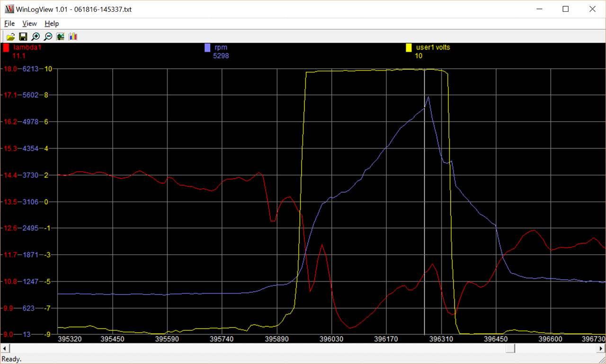Click the red lambda1 color swatch

coord(6,48)
